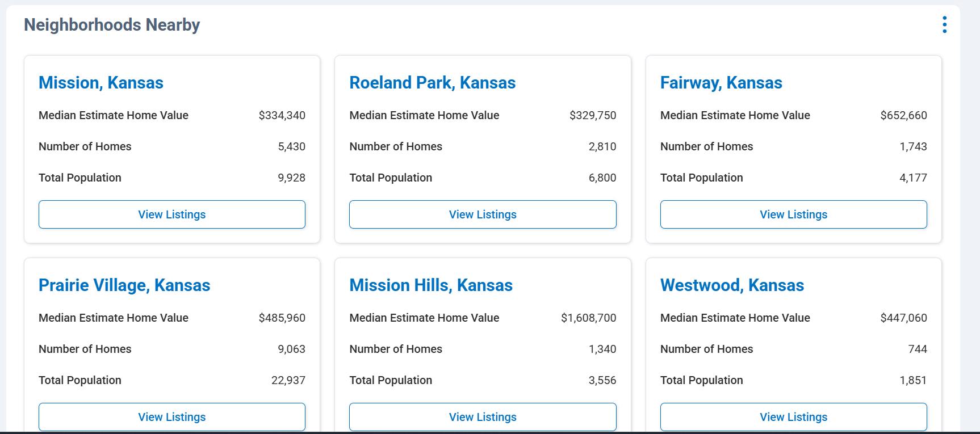Image resolution: width=980 pixels, height=434 pixels.
Task: View Listings for Westwood, Kansas
Action: (x=793, y=417)
